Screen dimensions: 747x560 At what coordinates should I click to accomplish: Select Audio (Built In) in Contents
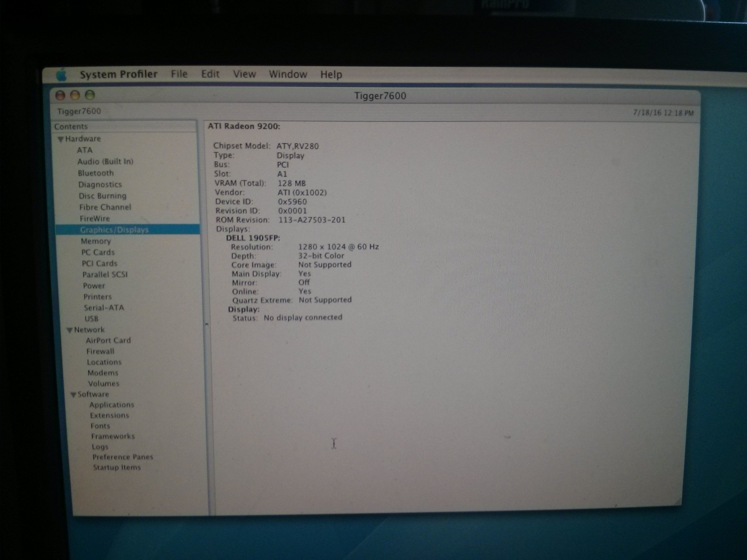pyautogui.click(x=105, y=162)
